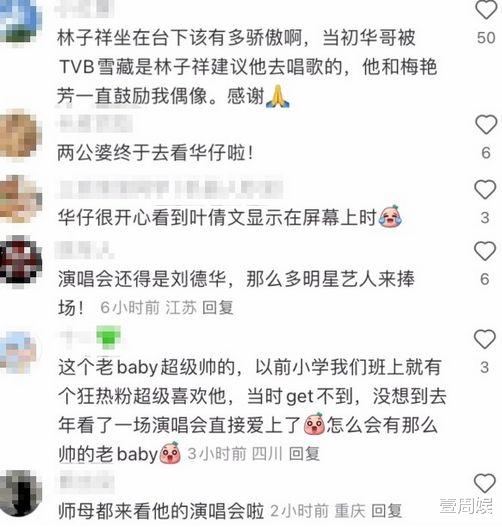Reply to the Jiangsu commenter's post

(x=217, y=307)
